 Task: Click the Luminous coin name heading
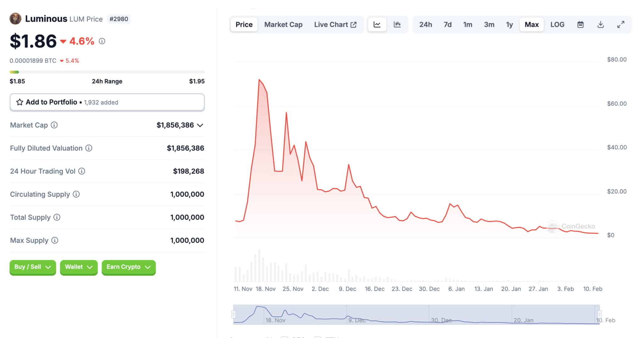pyautogui.click(x=46, y=19)
